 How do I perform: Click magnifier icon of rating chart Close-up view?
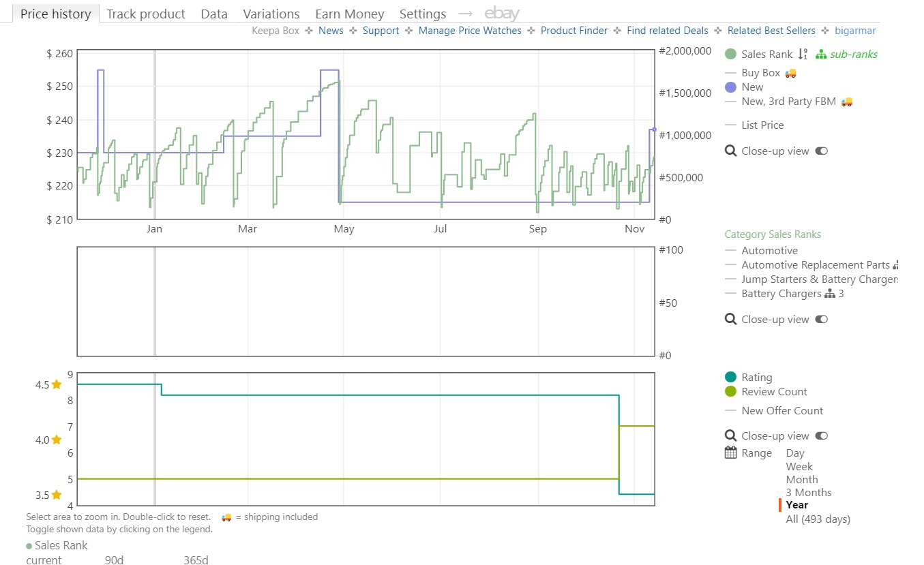click(730, 436)
